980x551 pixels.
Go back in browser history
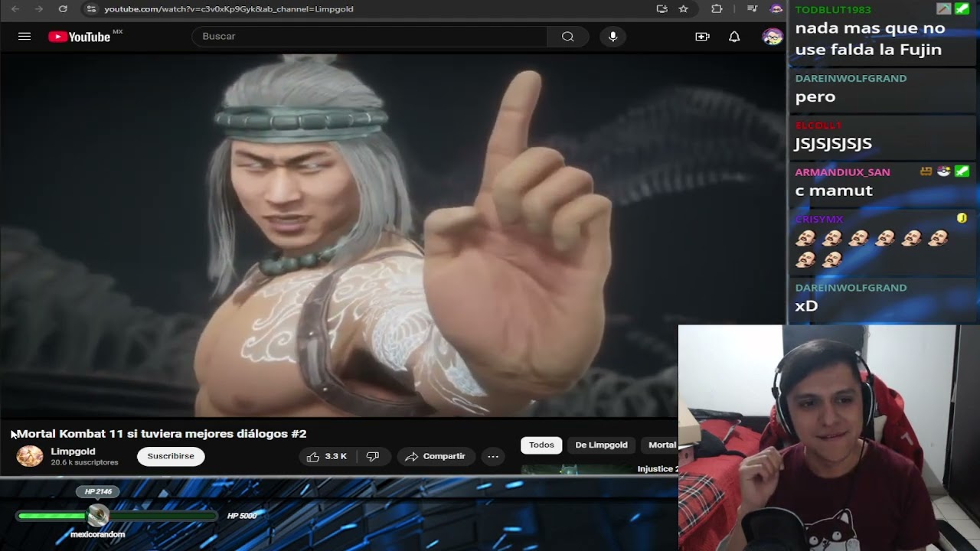[15, 8]
